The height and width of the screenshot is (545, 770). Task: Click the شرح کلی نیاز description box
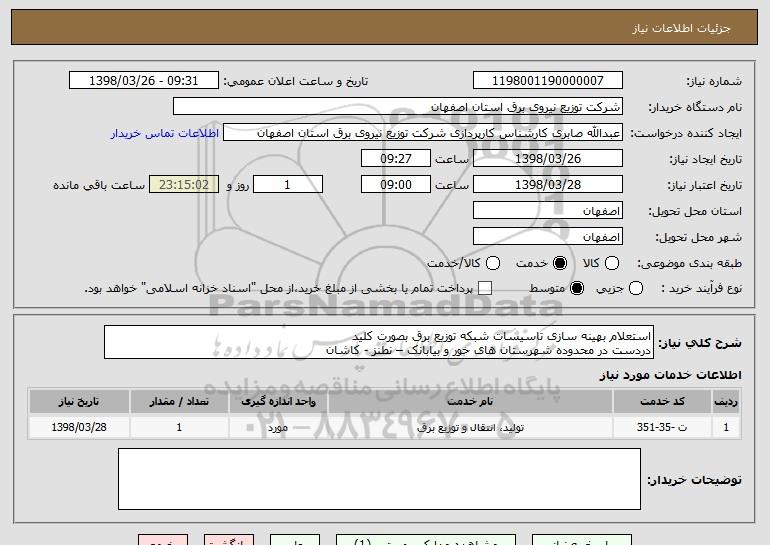point(379,342)
